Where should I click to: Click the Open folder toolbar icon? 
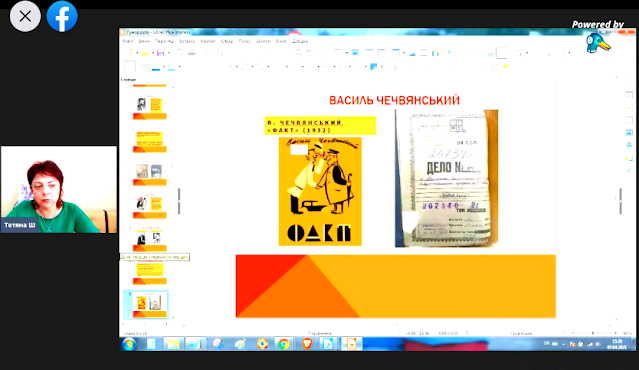[x=145, y=53]
